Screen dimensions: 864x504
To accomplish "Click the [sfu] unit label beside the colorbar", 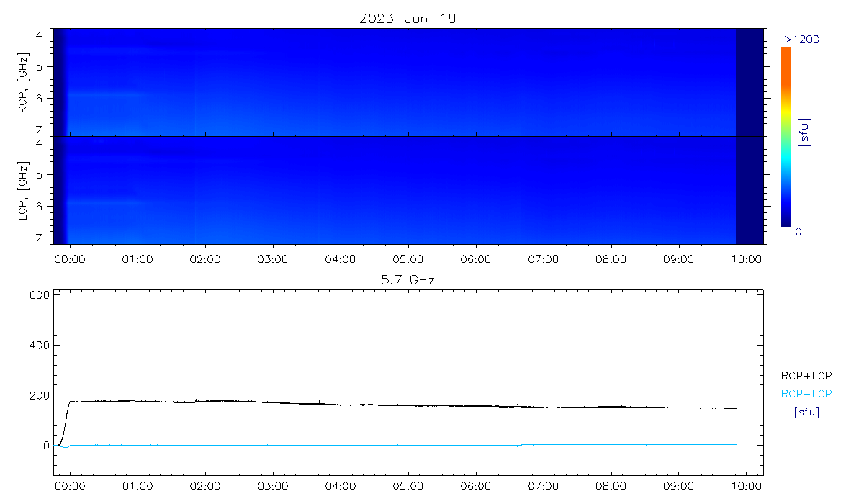I will coord(805,132).
